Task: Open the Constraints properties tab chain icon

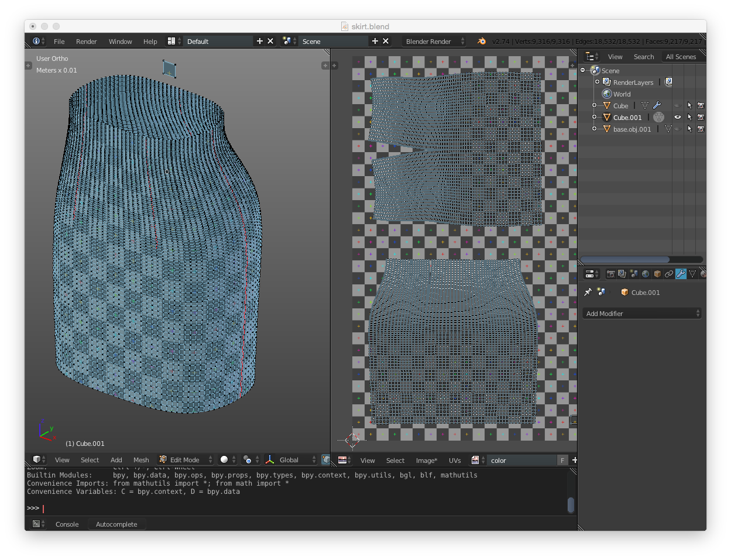Action: [x=669, y=274]
